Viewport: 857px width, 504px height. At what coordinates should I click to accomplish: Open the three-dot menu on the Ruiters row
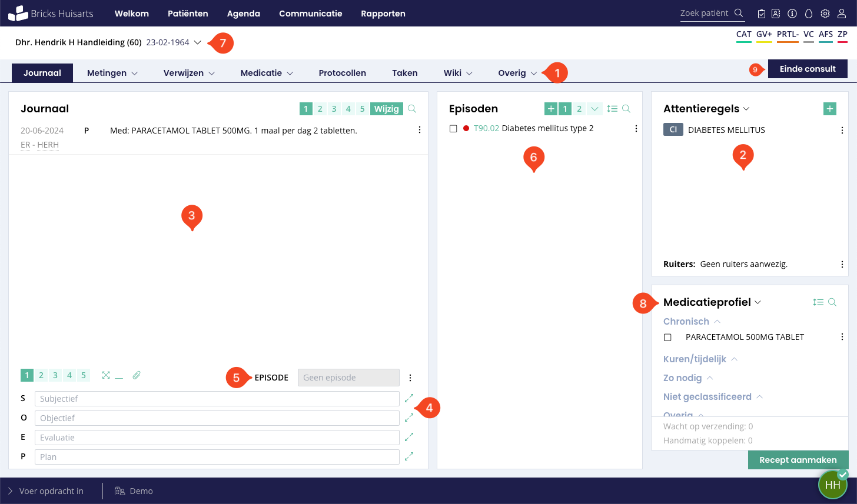click(842, 265)
